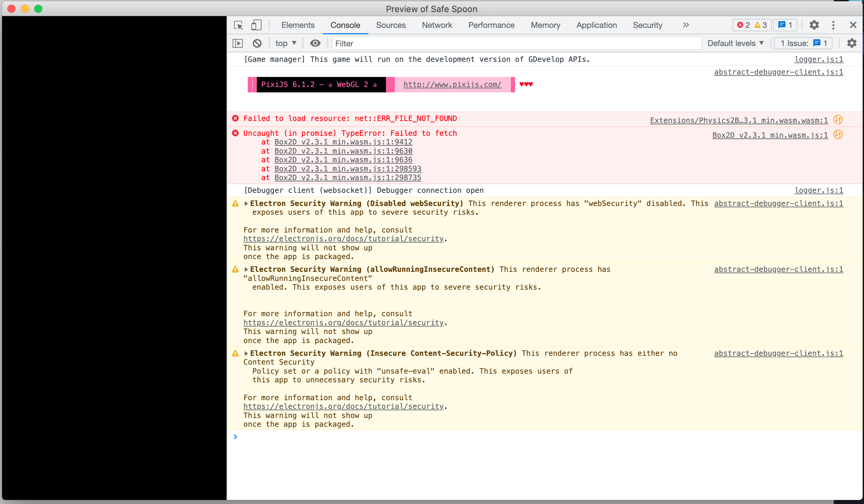This screenshot has height=504, width=864.
Task: Clear the console with the prohibition icon
Action: coord(257,43)
